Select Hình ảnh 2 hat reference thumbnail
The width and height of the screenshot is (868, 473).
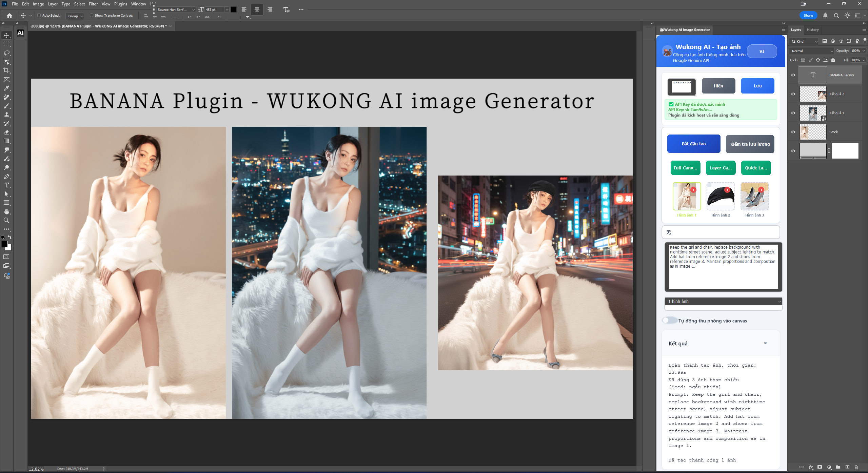[721, 196]
